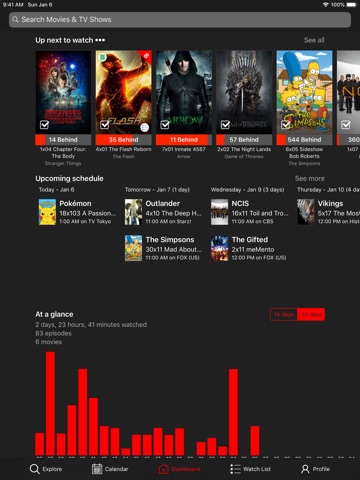
Task: Open the Watch List tab
Action: point(250,469)
